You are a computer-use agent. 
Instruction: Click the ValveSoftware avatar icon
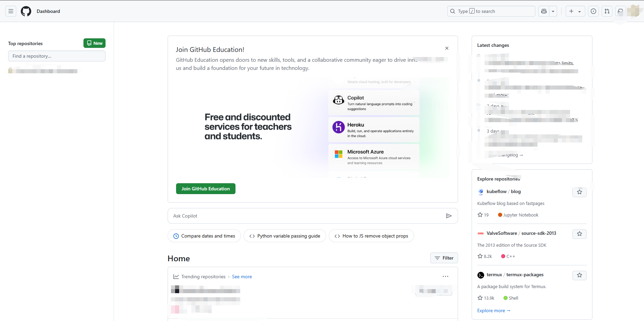(481, 233)
